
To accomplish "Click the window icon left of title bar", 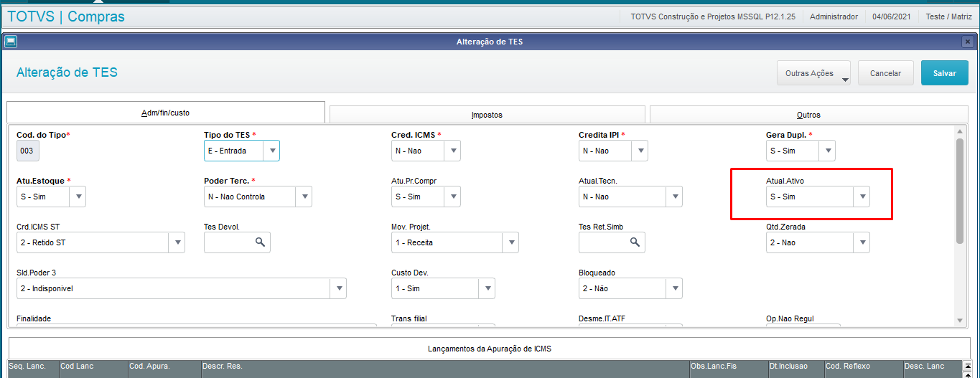I will point(11,42).
